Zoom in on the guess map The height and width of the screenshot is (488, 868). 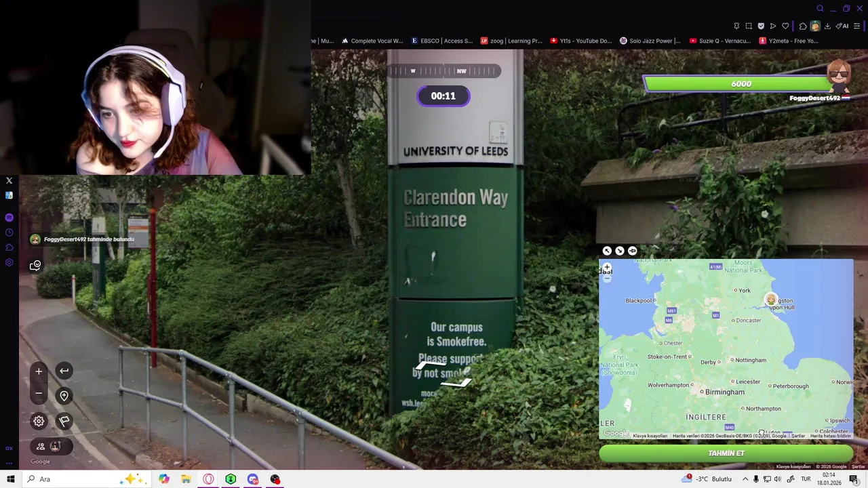point(607,268)
